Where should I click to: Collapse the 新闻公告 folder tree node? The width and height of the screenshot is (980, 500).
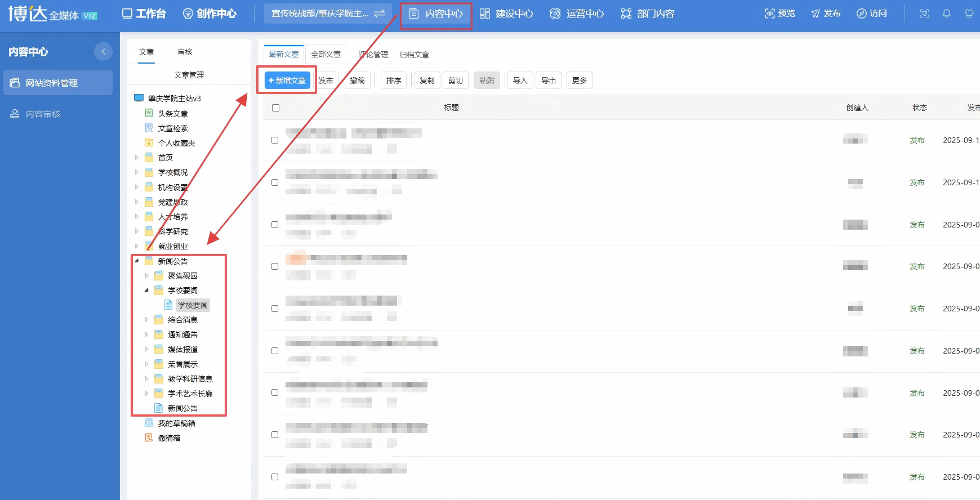pyautogui.click(x=137, y=261)
